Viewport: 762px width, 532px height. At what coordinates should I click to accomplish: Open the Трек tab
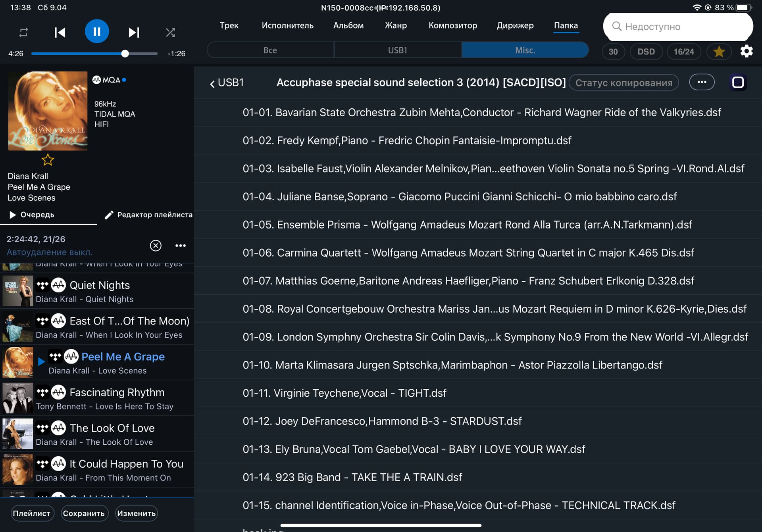point(229,25)
